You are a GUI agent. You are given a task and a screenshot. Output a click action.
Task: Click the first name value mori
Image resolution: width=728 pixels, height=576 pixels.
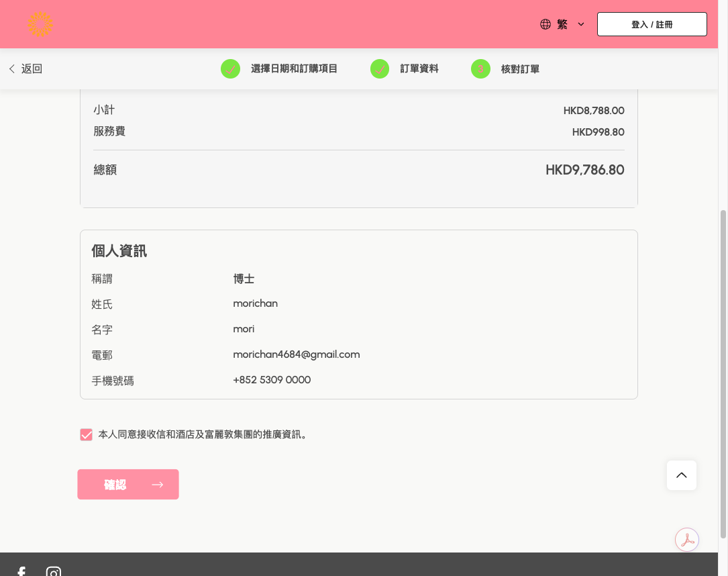coord(244,329)
